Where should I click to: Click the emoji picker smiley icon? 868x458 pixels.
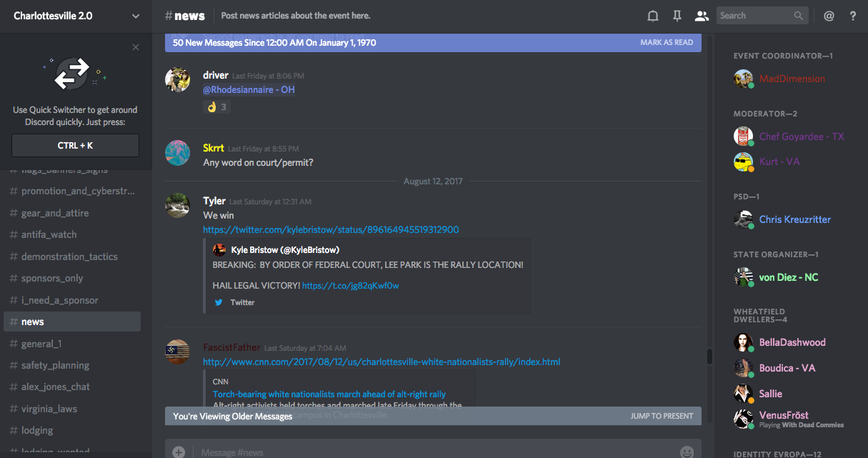point(687,452)
